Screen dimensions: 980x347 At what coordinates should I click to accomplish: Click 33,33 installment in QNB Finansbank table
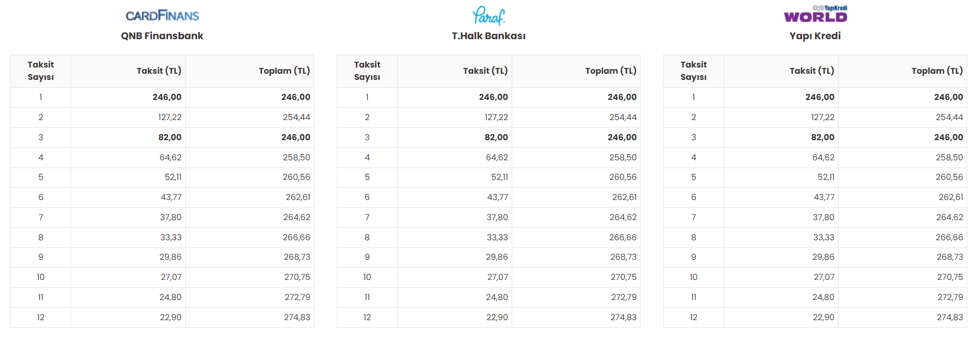coord(171,237)
